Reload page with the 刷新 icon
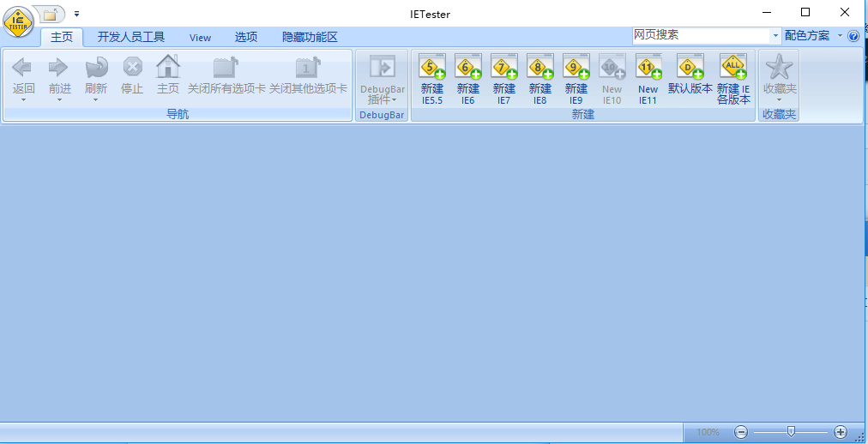This screenshot has height=444, width=868. [x=96, y=68]
